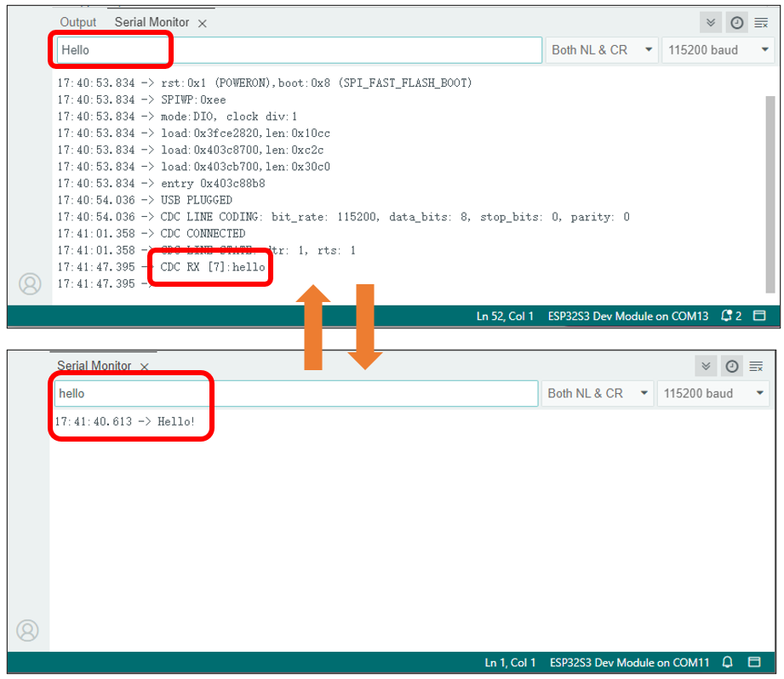Click 'ESP32S3 Dev Module on COM13' status entry
Screen dimensions: 784x679
pyautogui.click(x=628, y=316)
